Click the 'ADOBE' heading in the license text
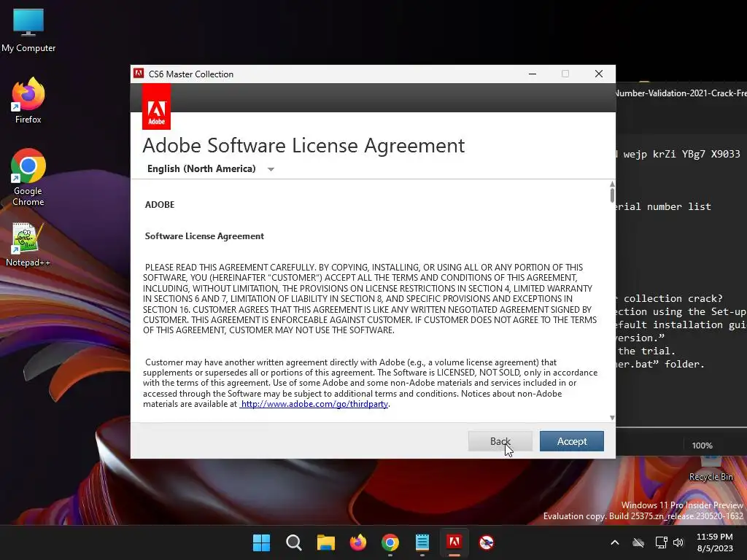This screenshot has height=560, width=747. (x=160, y=205)
